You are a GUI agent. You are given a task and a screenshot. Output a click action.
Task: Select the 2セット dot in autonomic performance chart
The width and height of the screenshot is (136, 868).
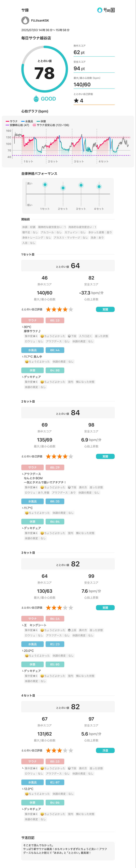coord(63,188)
